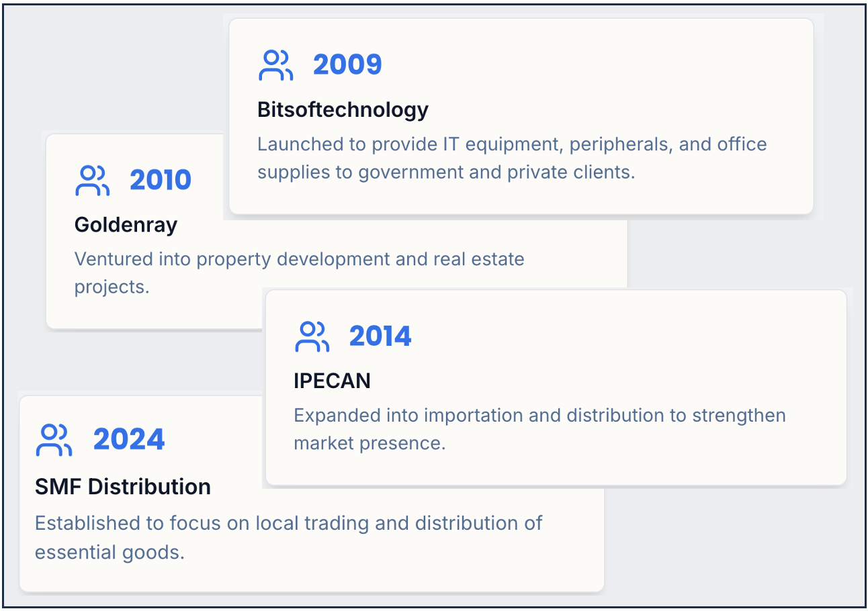Click the importation and distribution description
Image resolution: width=868 pixels, height=611 pixels.
pyautogui.click(x=539, y=429)
